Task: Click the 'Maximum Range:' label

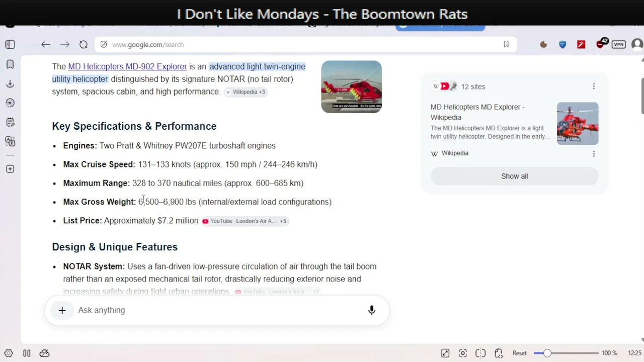Action: (x=97, y=183)
